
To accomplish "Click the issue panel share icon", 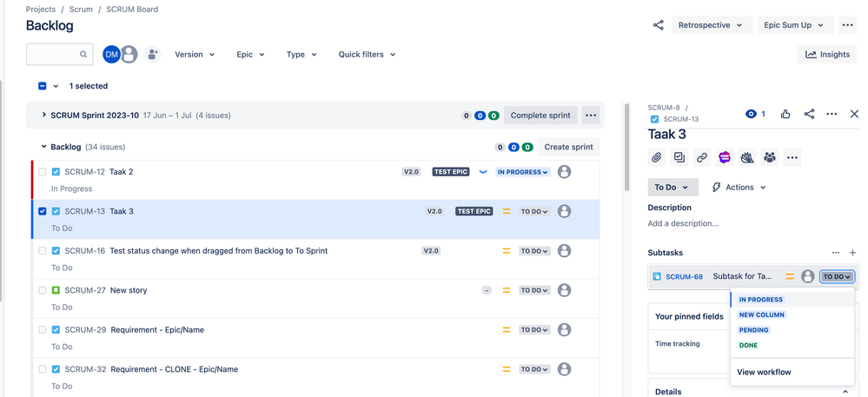I will tap(809, 114).
